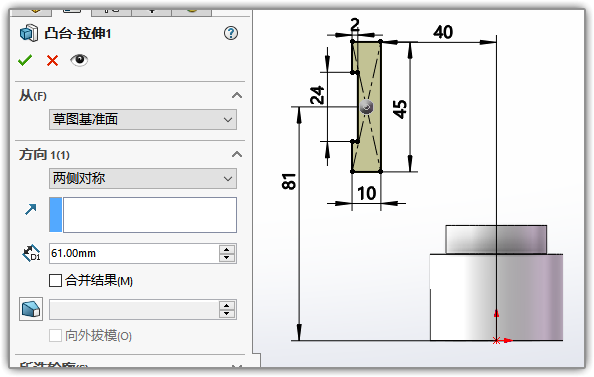Confirm the extrude with green checkmark
Screen dimensions: 594x377
pos(25,60)
